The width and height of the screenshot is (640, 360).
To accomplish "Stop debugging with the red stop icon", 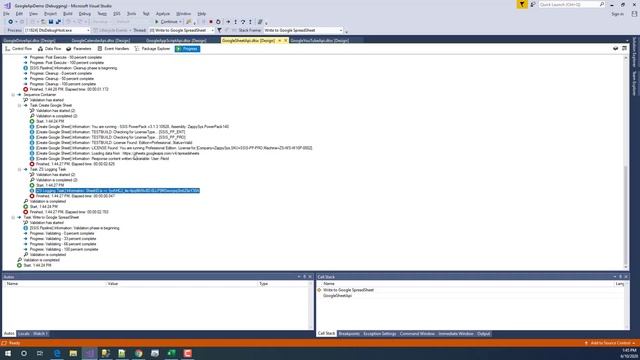I will coord(211,22).
